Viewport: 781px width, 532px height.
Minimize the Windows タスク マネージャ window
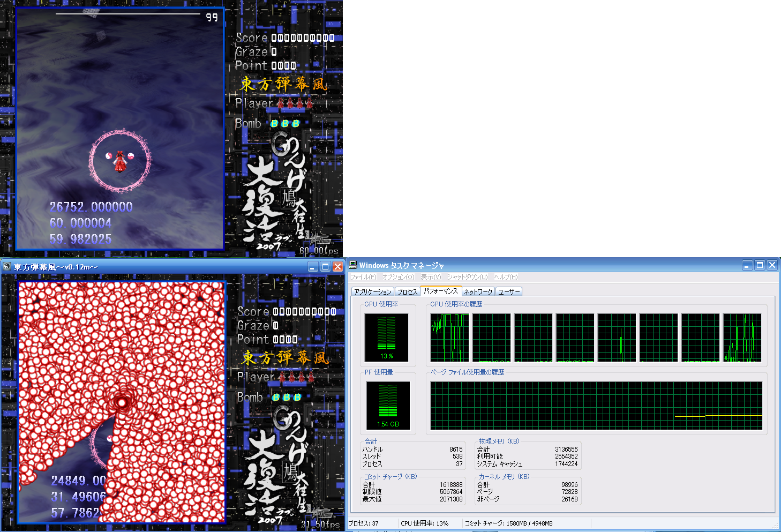pos(747,265)
